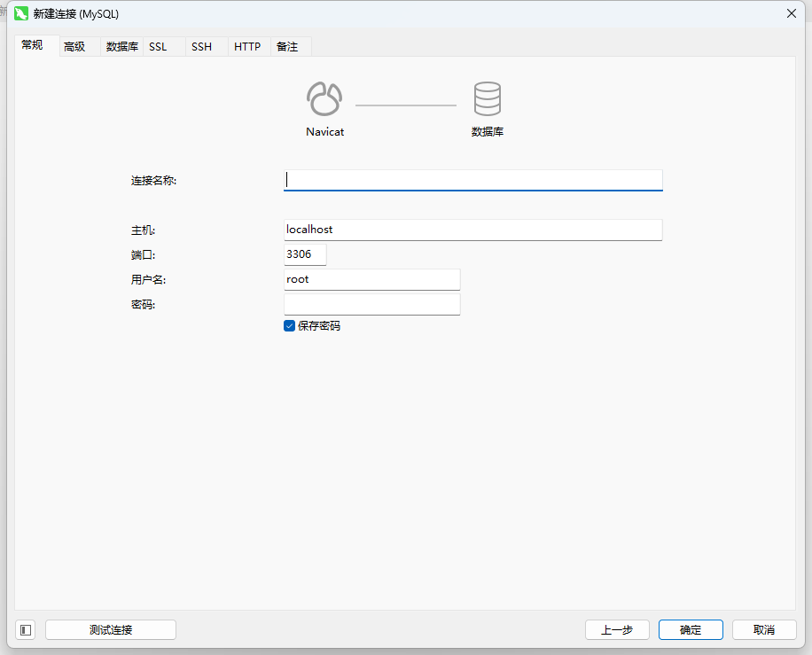Open the 高级 tab
Screen dimensions: 812x655
80,47
